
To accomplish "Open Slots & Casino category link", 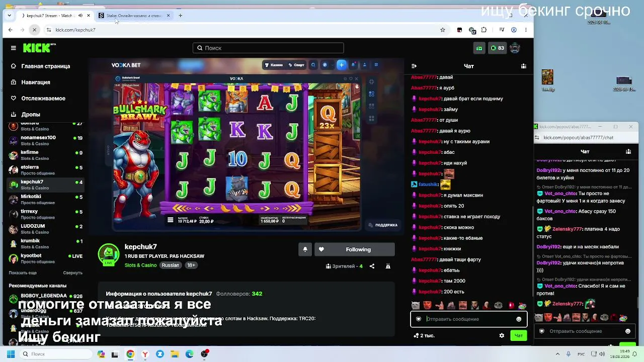I will (x=140, y=265).
